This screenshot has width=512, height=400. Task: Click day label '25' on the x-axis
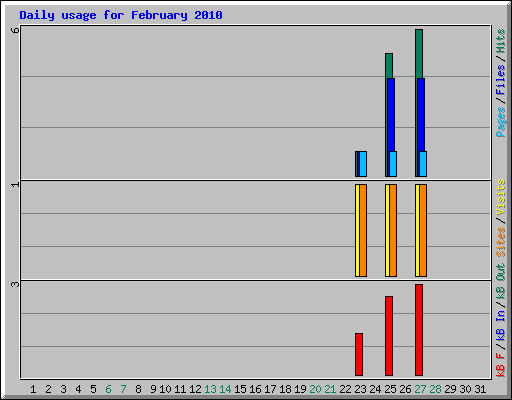(390, 389)
